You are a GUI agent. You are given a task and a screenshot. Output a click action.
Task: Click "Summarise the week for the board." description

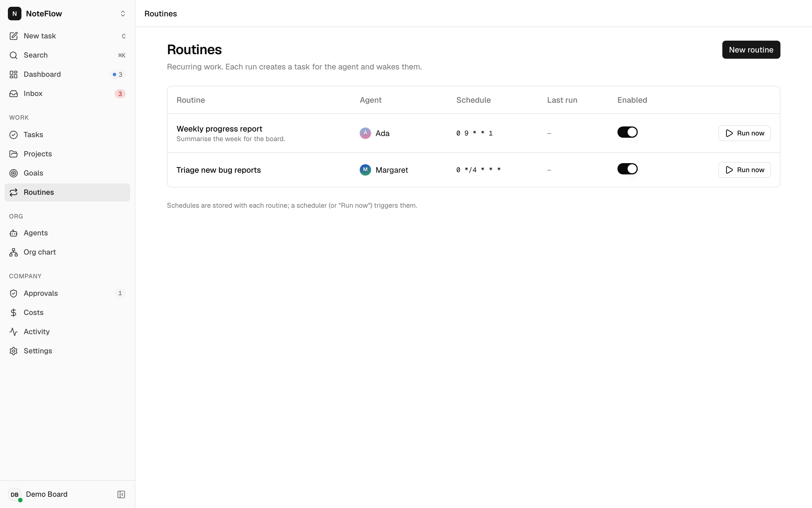231,139
